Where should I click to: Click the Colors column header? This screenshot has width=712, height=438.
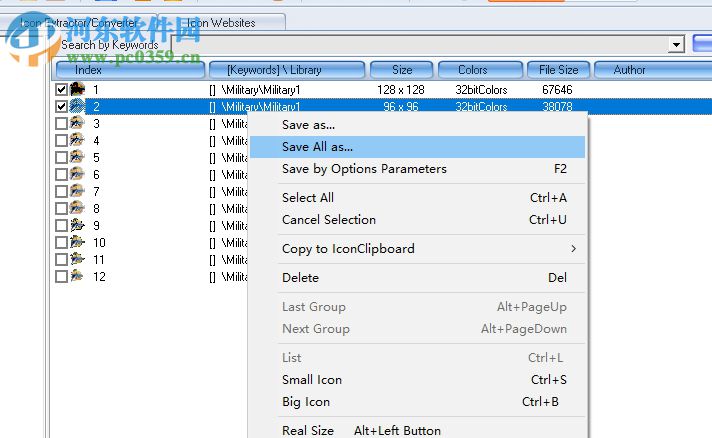pyautogui.click(x=472, y=70)
